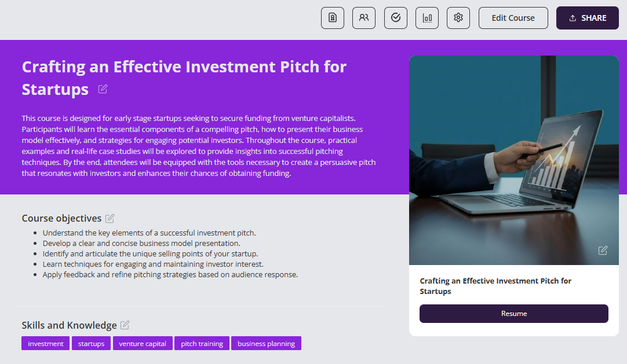Edit the course cover image icon
The height and width of the screenshot is (364, 627).
click(603, 250)
